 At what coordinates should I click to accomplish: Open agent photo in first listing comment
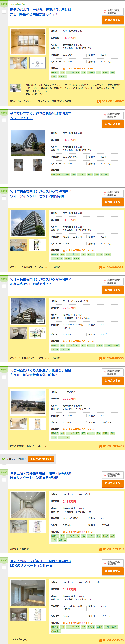(16, 89)
